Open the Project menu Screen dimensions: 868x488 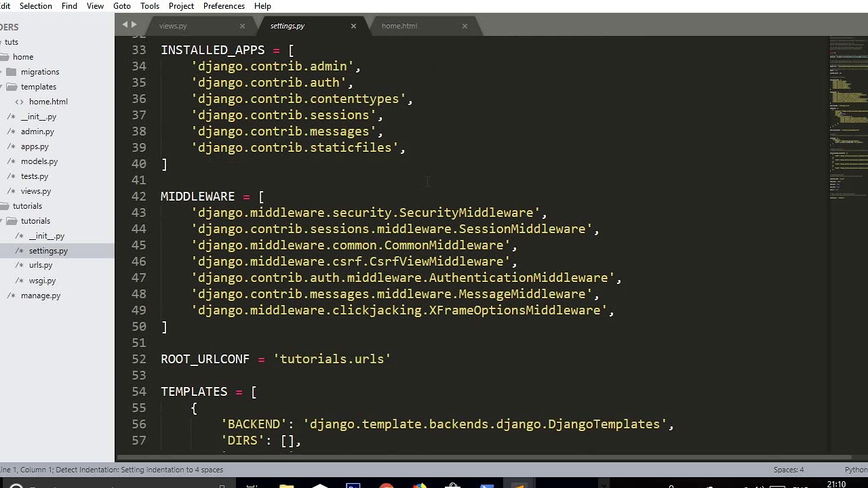pyautogui.click(x=181, y=6)
